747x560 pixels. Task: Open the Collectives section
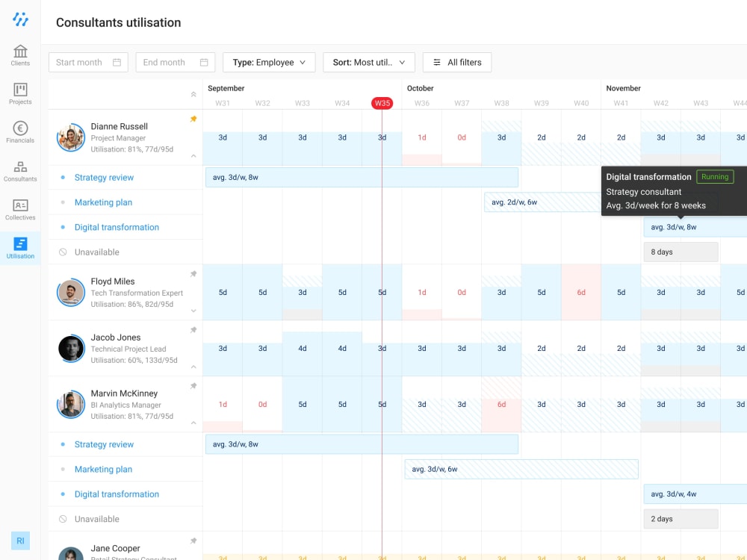pyautogui.click(x=20, y=210)
